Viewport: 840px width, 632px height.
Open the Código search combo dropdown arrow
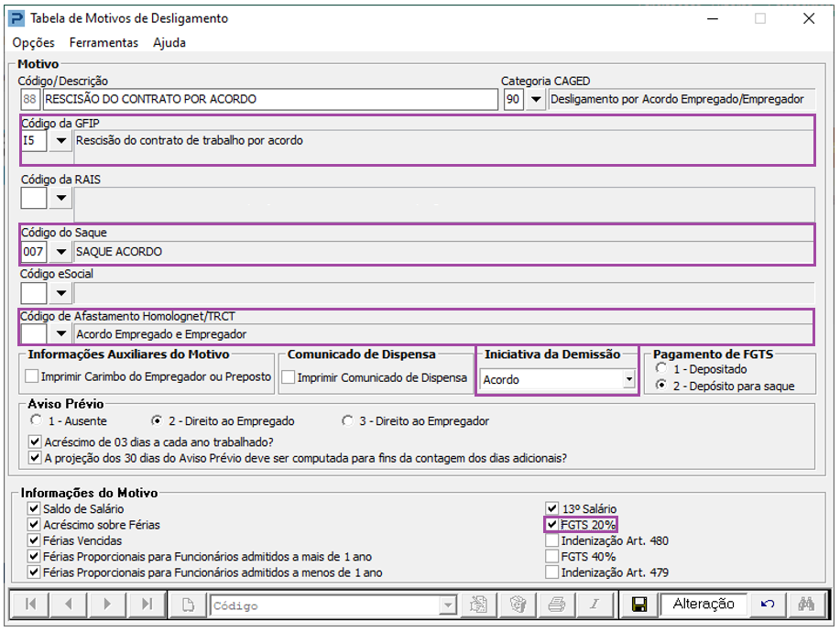pos(447,605)
